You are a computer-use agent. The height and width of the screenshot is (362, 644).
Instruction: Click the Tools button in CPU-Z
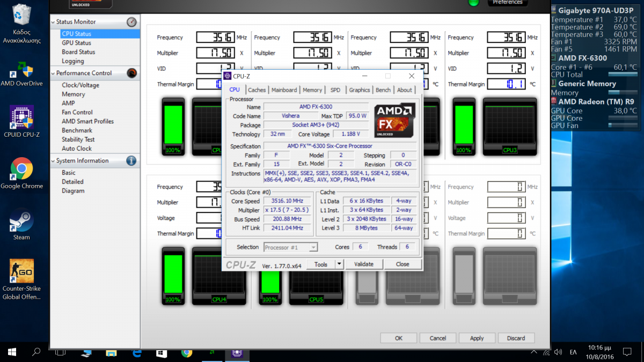pos(321,264)
